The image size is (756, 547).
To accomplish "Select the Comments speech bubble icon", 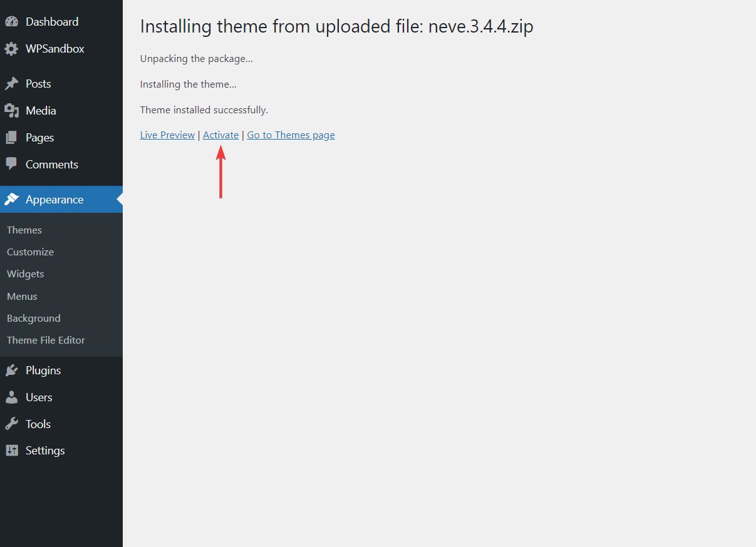I will tap(13, 164).
